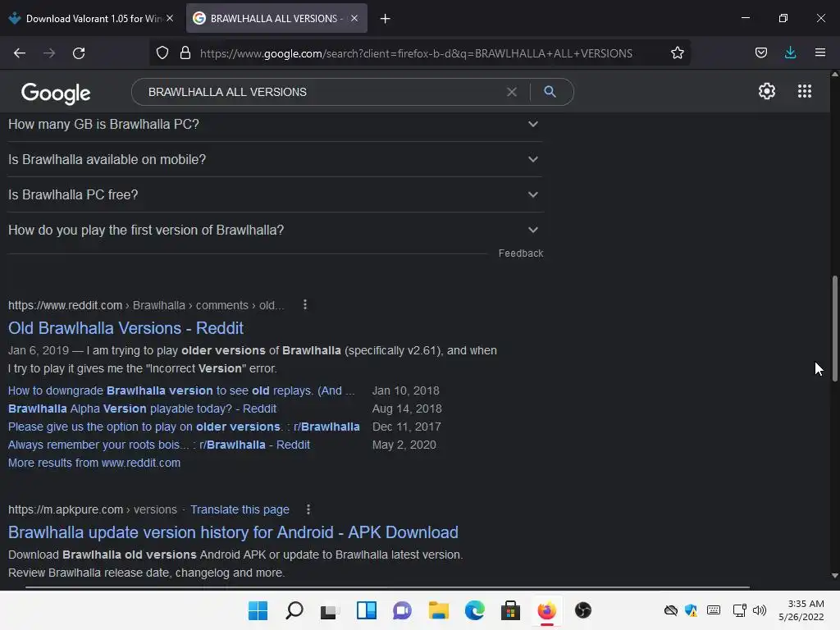Open Task View on the taskbar
The height and width of the screenshot is (630, 840).
click(x=330, y=610)
